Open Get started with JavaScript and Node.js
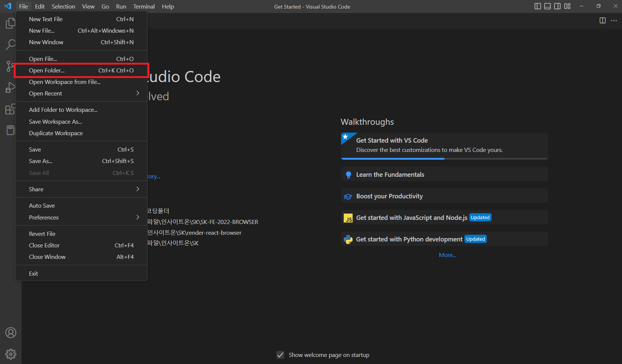This screenshot has height=364, width=622. point(444,217)
